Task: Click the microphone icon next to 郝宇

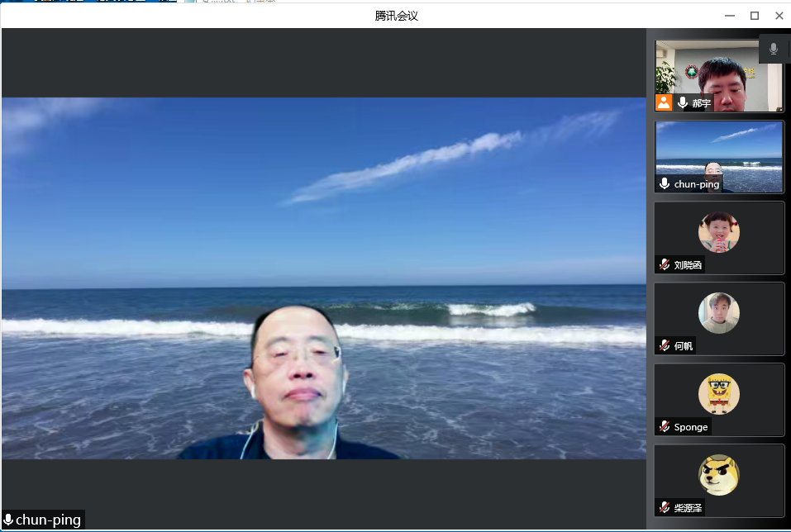Action: tap(683, 103)
